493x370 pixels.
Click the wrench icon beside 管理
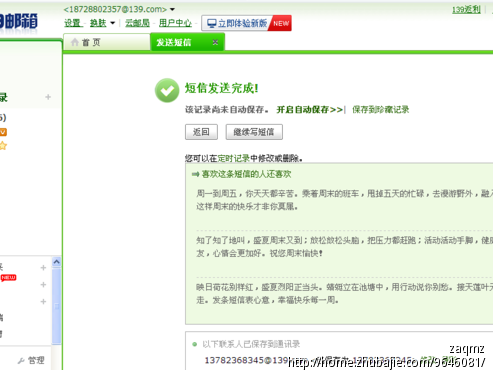coord(21,361)
